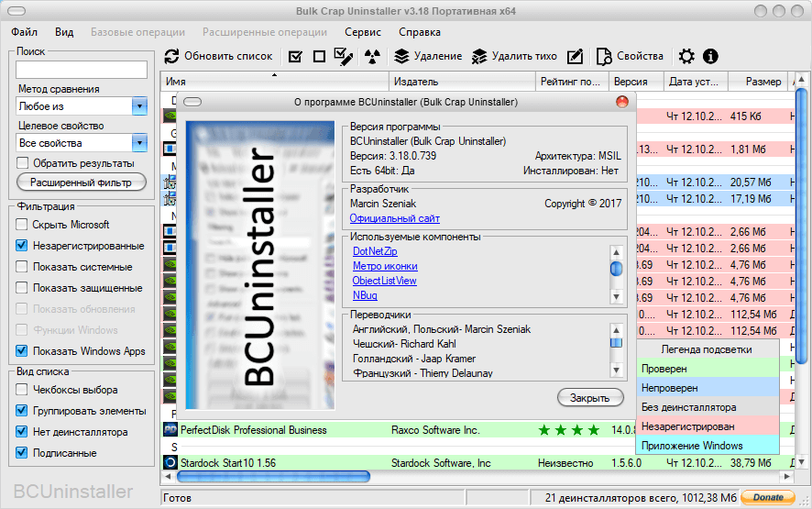Click the Размер column header

click(x=760, y=82)
